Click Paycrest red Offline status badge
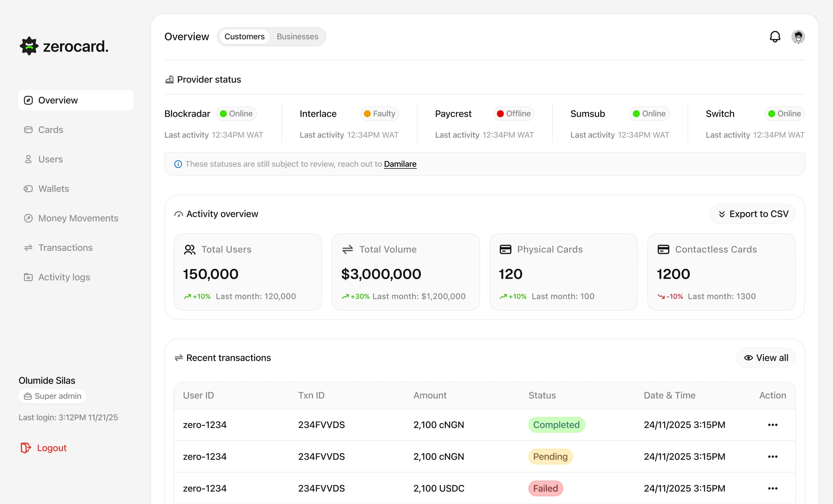 (514, 114)
